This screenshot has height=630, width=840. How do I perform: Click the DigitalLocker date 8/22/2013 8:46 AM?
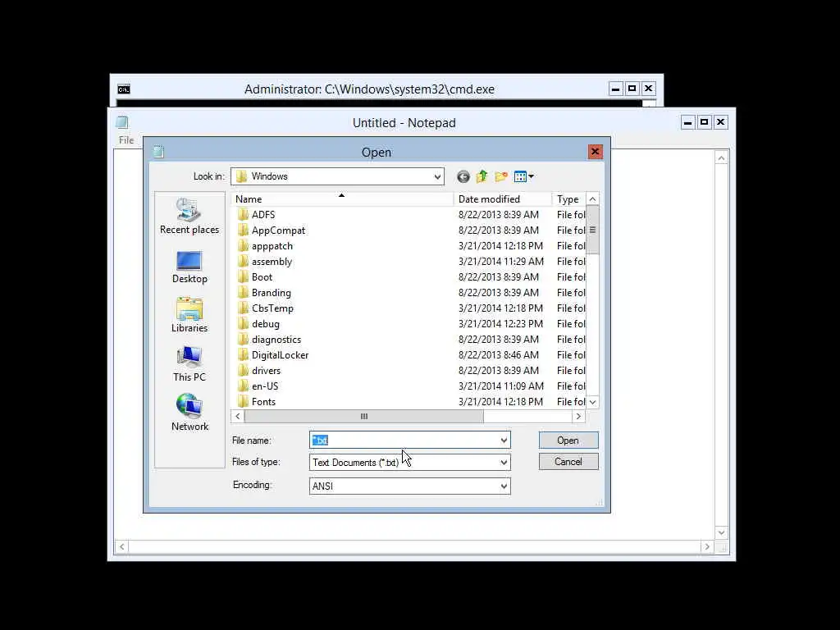coord(499,354)
